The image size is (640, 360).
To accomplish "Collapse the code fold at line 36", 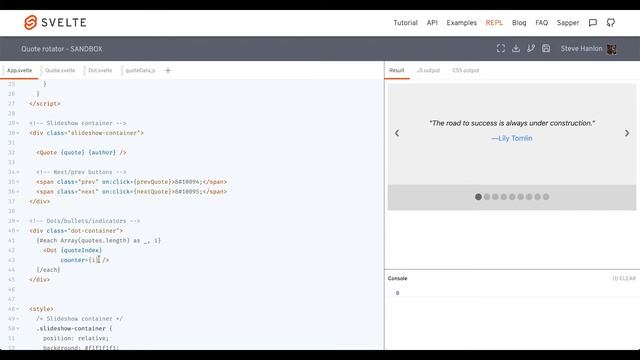I will tap(18, 192).
